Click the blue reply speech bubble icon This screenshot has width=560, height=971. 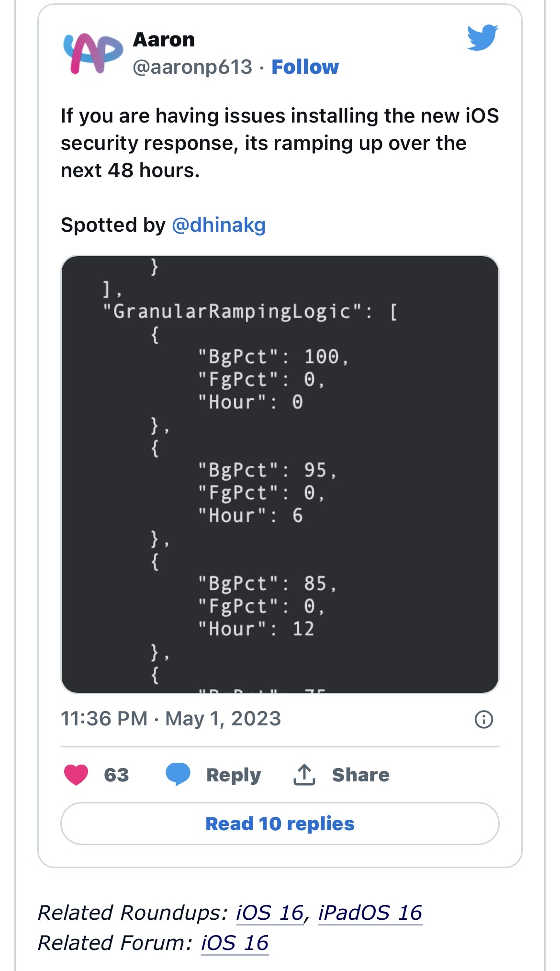[178, 775]
